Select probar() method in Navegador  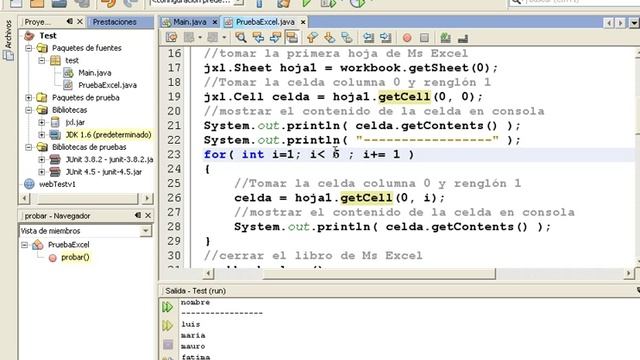75,257
